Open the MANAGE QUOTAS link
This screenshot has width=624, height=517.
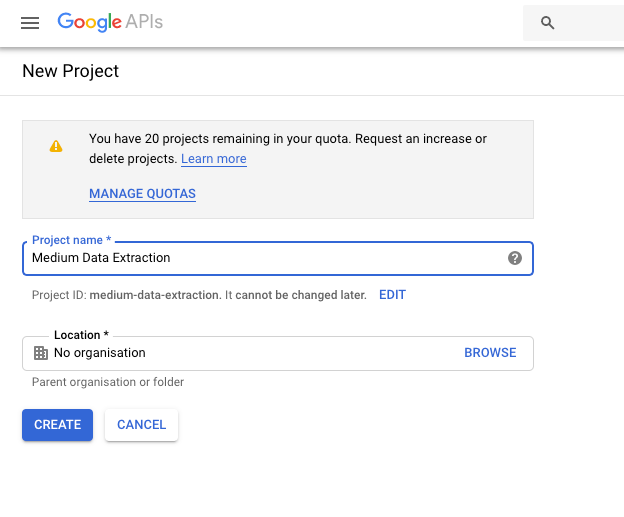[x=142, y=194]
